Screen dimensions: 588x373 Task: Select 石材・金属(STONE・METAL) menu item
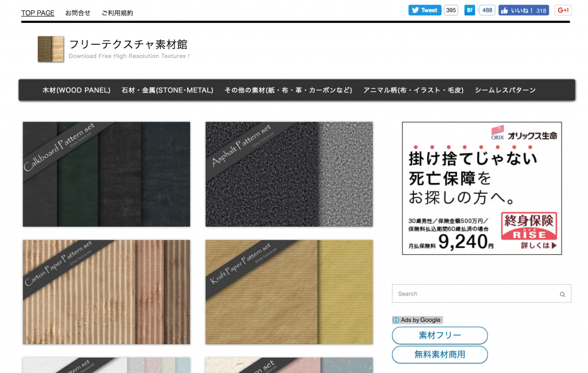pyautogui.click(x=167, y=90)
